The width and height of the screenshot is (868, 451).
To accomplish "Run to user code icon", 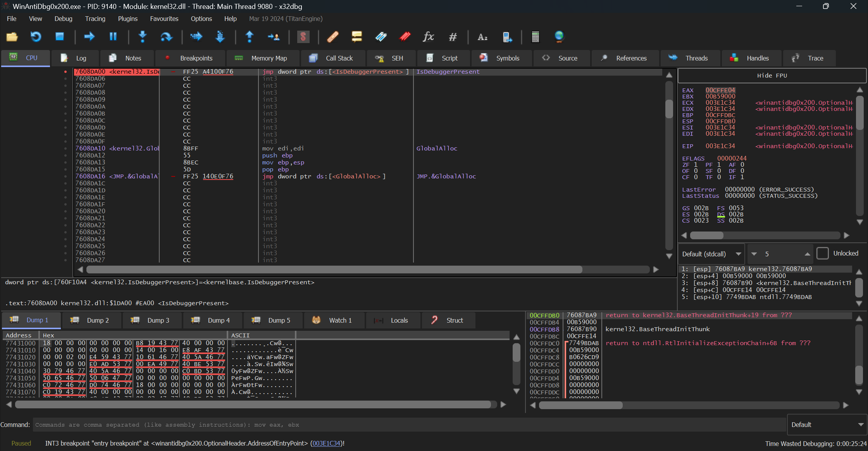I will (x=274, y=37).
